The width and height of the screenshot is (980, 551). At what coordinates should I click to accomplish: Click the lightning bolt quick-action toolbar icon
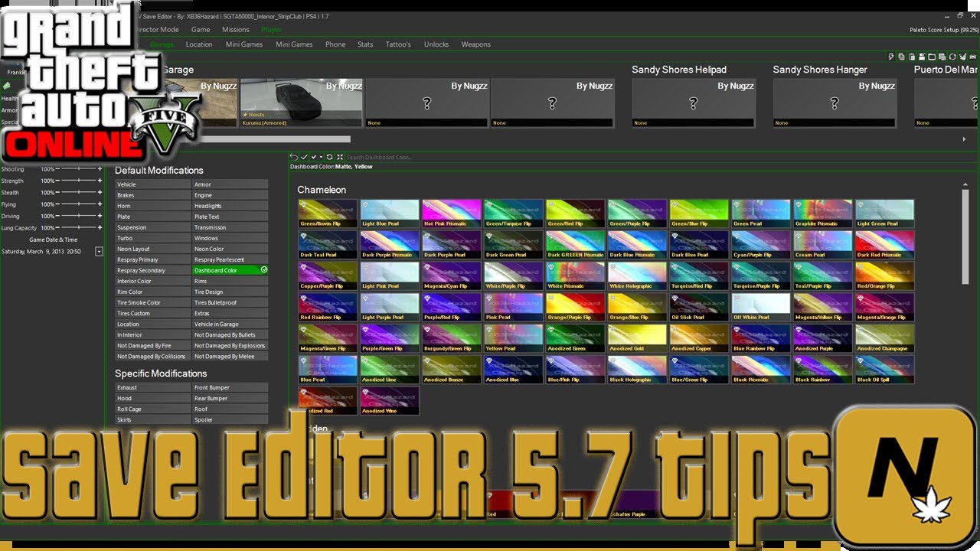[891, 57]
